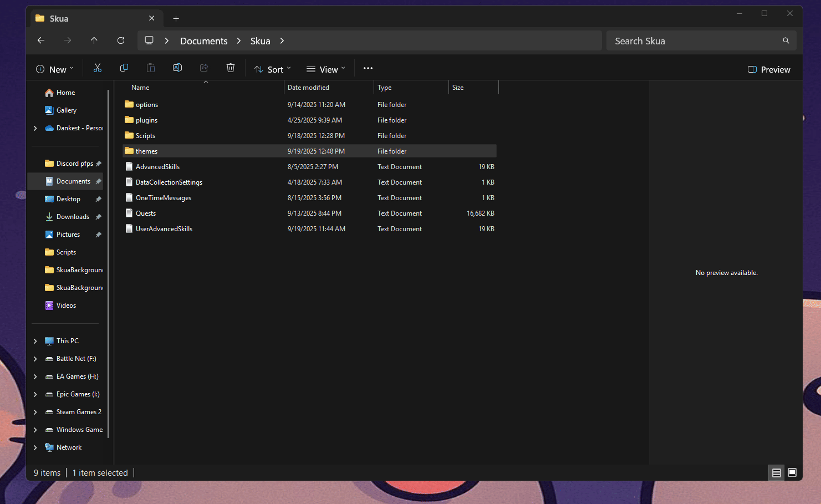Select the Quests text file icon
The image size is (821, 504).
point(129,213)
